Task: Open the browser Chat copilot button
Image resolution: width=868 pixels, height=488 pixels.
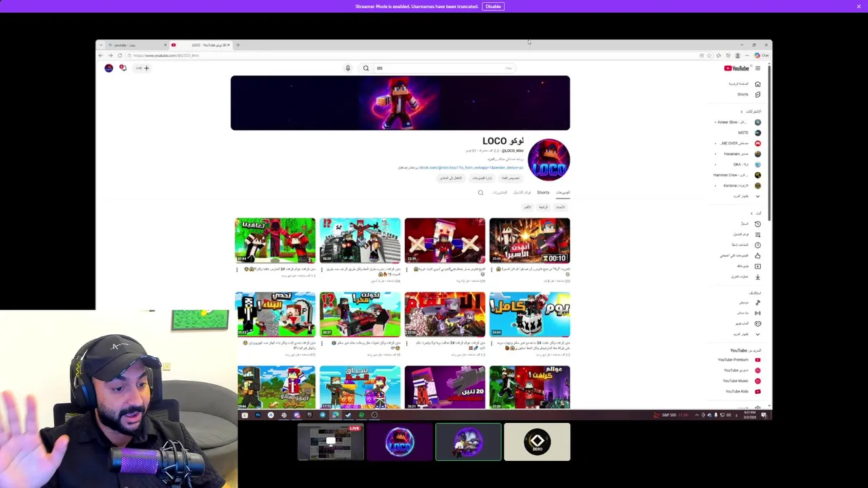Action: point(762,56)
